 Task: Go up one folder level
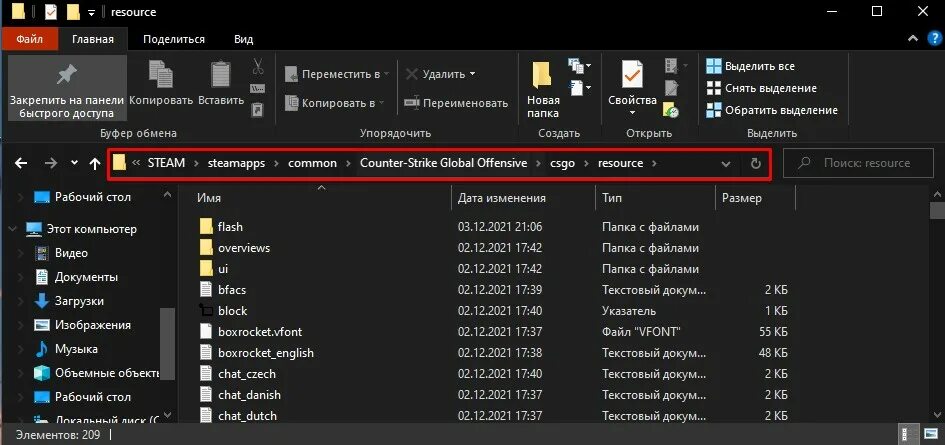click(95, 163)
